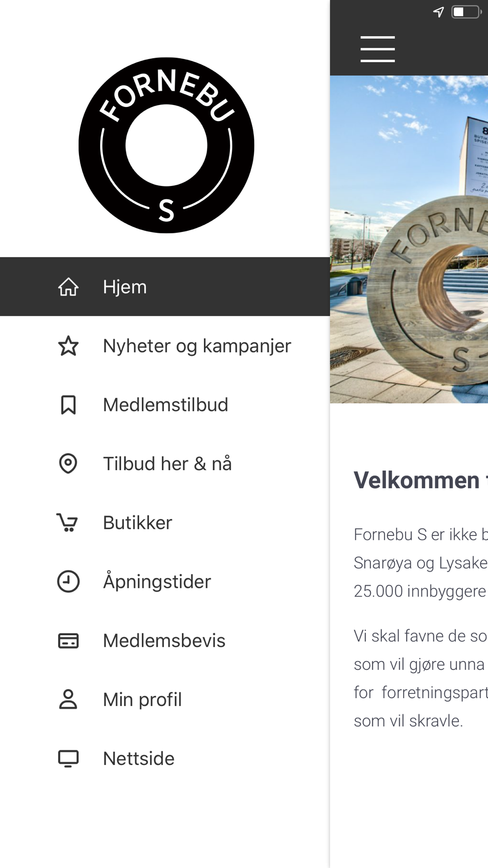488x868 pixels.
Task: Click the clock icon for Åpningstider
Action: pos(68,581)
